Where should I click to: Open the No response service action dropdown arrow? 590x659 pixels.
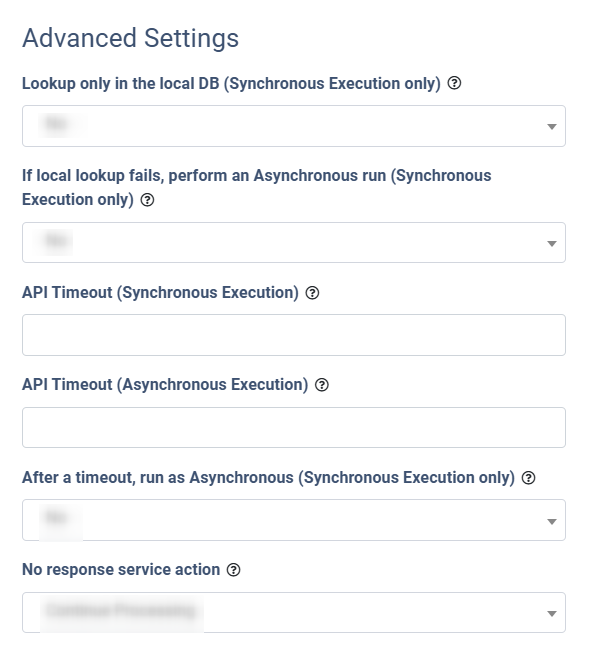pos(552,614)
